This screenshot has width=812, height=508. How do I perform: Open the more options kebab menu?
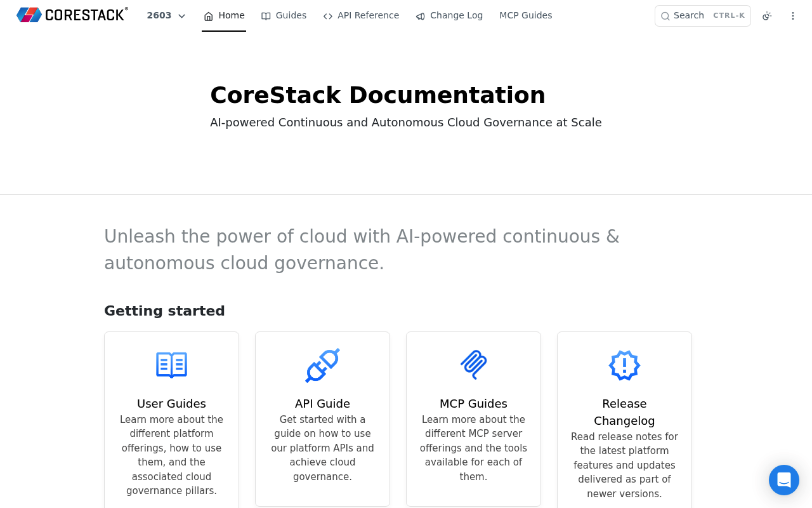pos(793,16)
